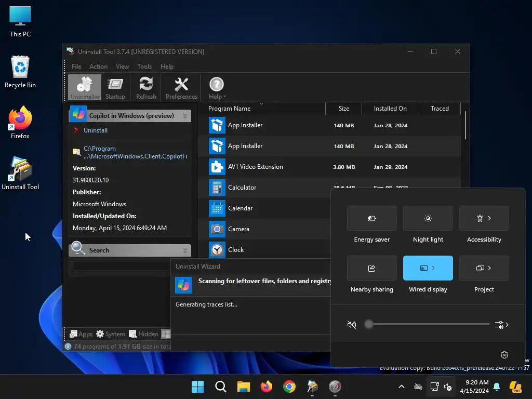Click the Uninstall link in details panel

coord(96,130)
